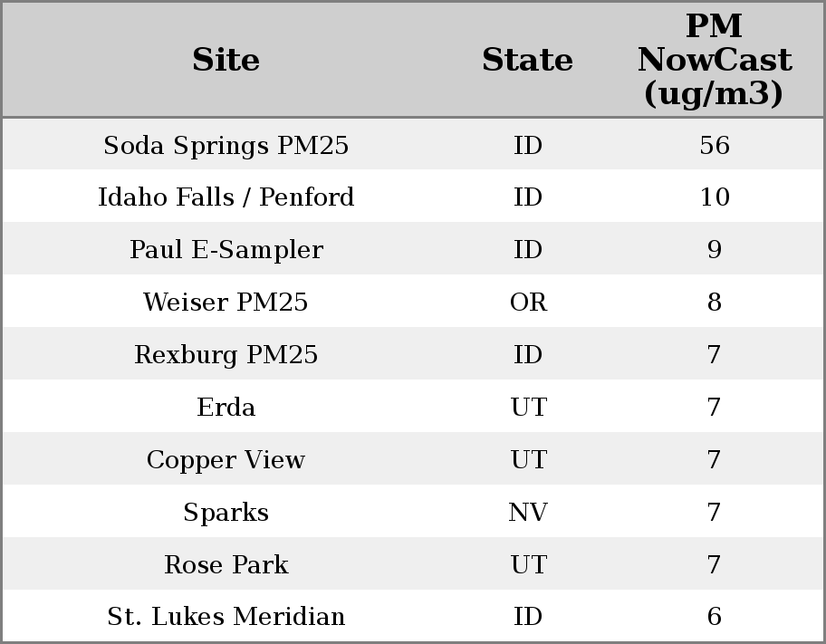The width and height of the screenshot is (826, 644).
Task: Click the Rose Park site entry
Action: (226, 565)
